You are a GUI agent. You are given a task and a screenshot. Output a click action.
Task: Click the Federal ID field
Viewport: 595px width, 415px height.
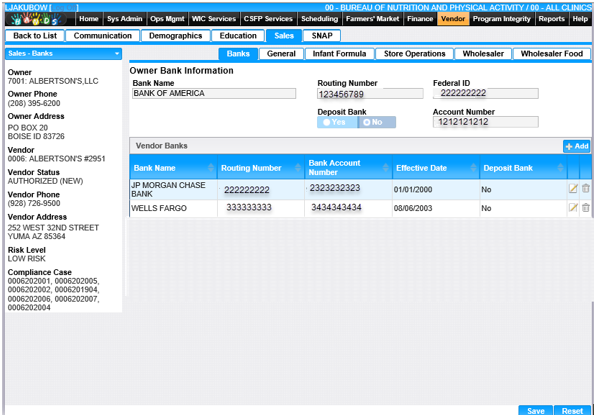point(486,93)
